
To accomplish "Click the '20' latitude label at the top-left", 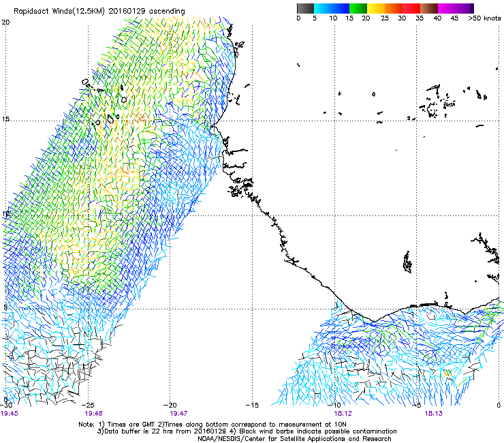I will 5,22.
